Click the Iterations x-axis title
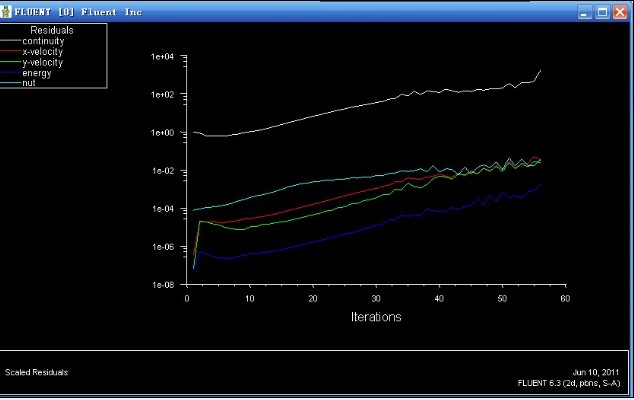 point(376,317)
